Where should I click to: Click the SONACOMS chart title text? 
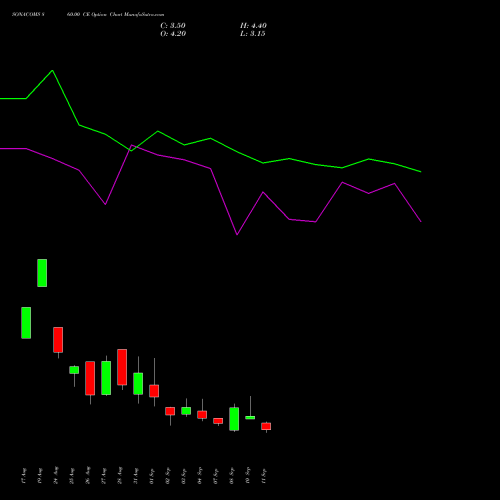coord(88,15)
